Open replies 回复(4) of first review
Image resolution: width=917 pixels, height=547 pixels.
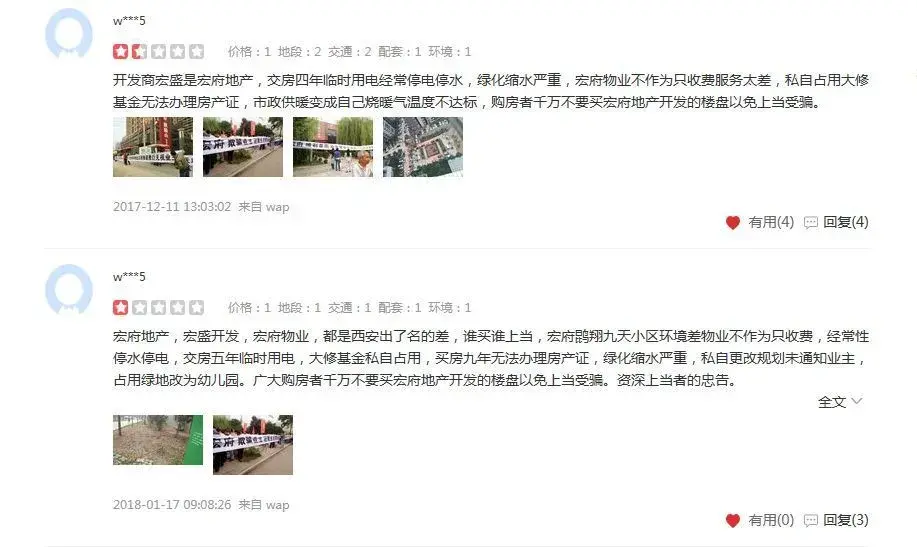[846, 222]
